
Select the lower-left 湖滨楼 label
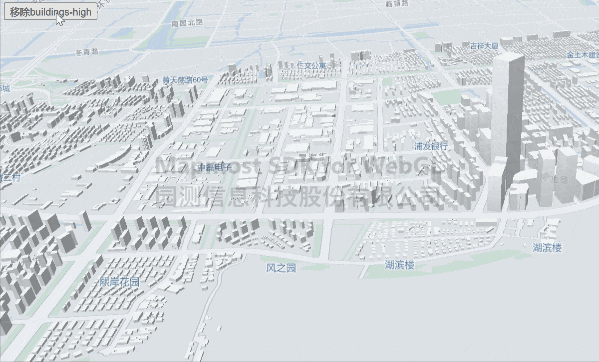tap(399, 265)
